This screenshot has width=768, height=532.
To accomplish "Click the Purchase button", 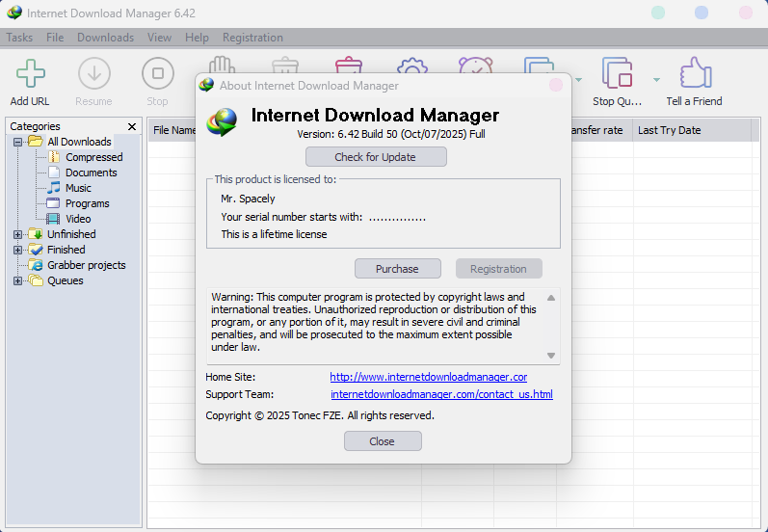I will coord(397,269).
